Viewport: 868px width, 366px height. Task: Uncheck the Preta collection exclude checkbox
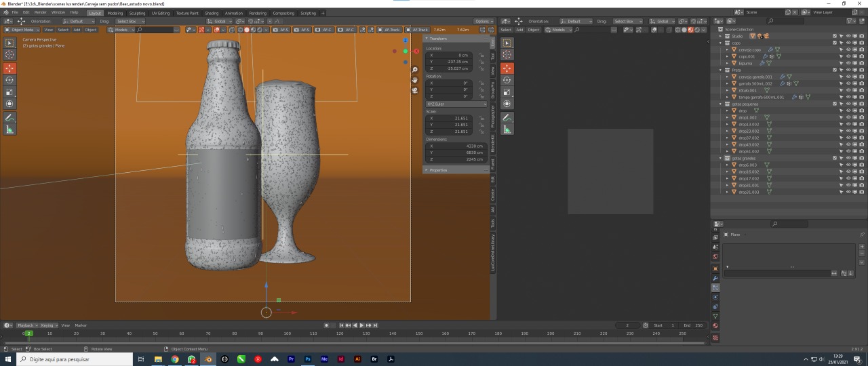[x=835, y=70]
